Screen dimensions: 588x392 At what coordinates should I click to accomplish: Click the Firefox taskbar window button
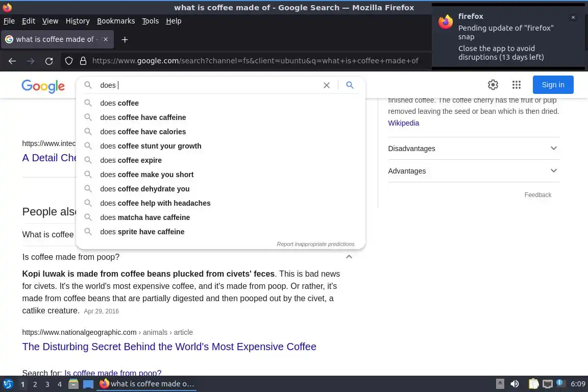click(x=146, y=384)
